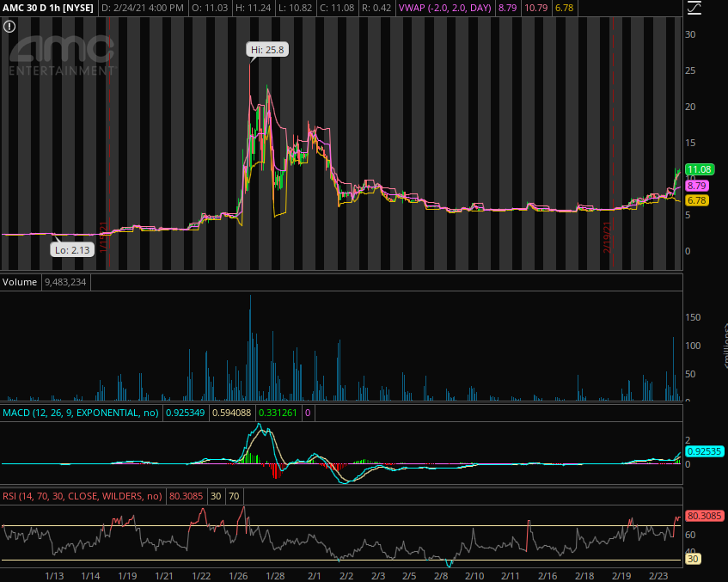
Task: Click the 2/19/21 red vertical expiration marker
Action: (x=608, y=237)
